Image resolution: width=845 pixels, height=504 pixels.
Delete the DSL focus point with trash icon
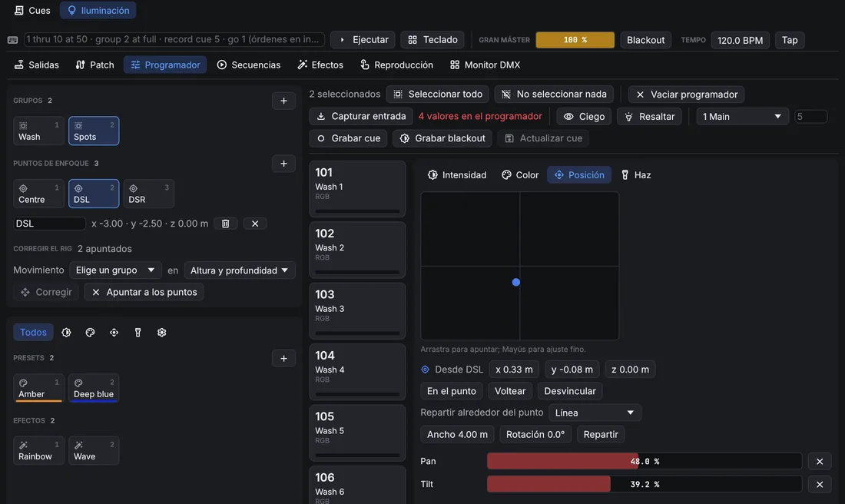pos(226,223)
